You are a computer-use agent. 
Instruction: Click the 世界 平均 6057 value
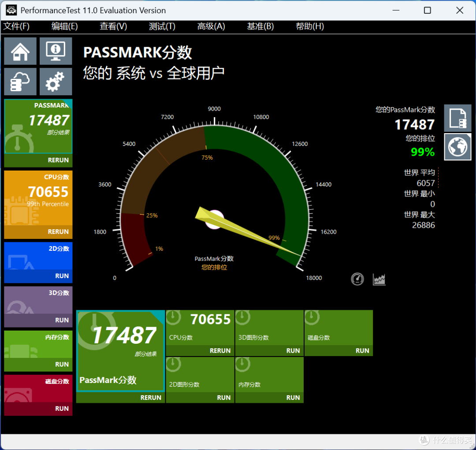pos(426,183)
